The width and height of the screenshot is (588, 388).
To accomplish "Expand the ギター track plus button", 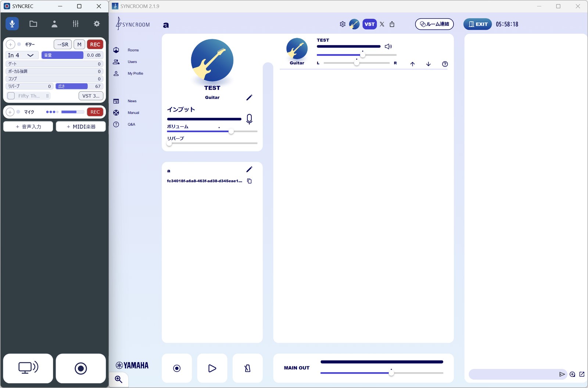I will tap(11, 44).
